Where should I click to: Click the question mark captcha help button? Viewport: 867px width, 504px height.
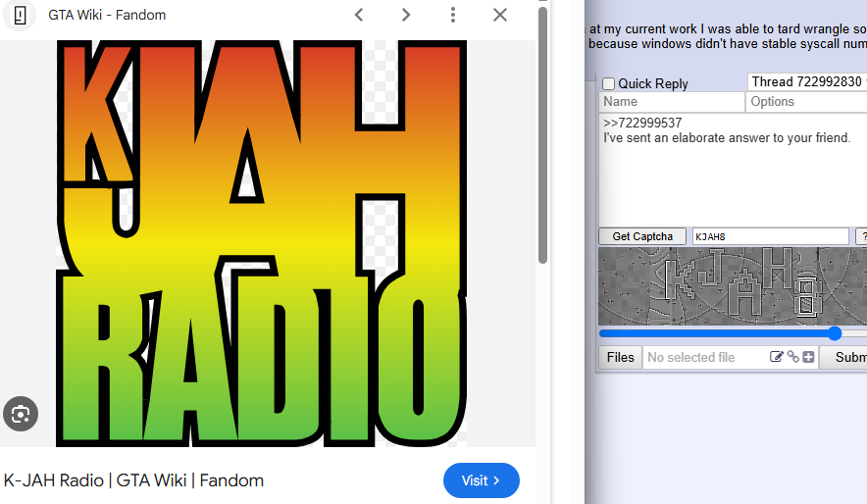(x=861, y=236)
